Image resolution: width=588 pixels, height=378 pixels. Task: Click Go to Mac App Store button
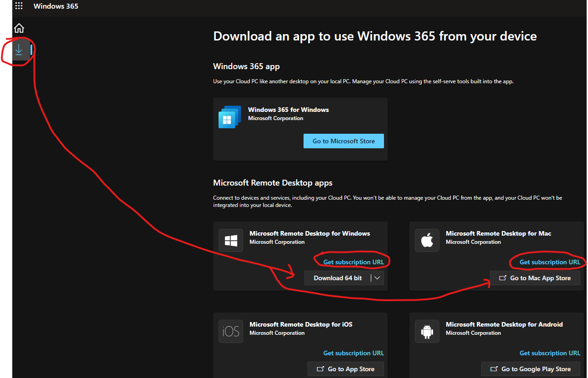[535, 278]
